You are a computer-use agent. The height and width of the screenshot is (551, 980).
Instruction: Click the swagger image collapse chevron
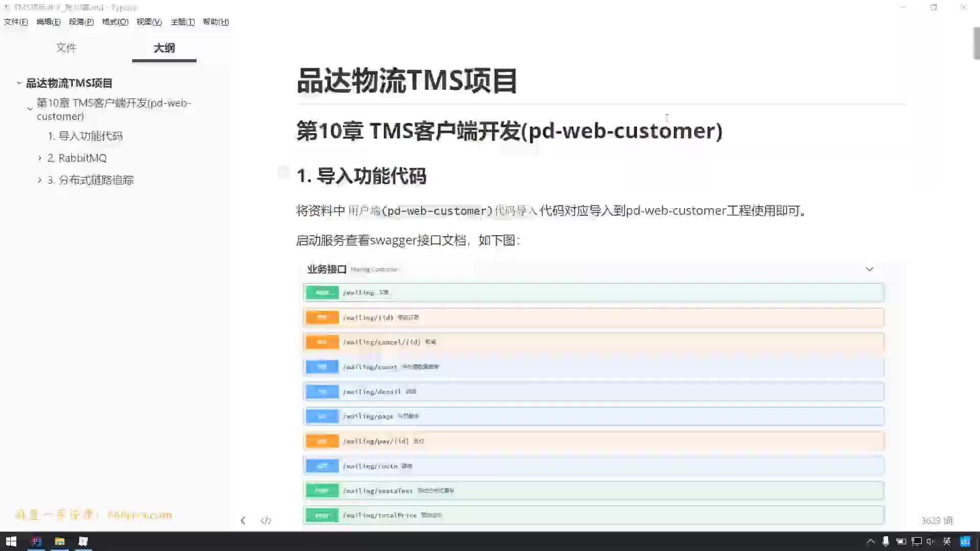(x=869, y=269)
